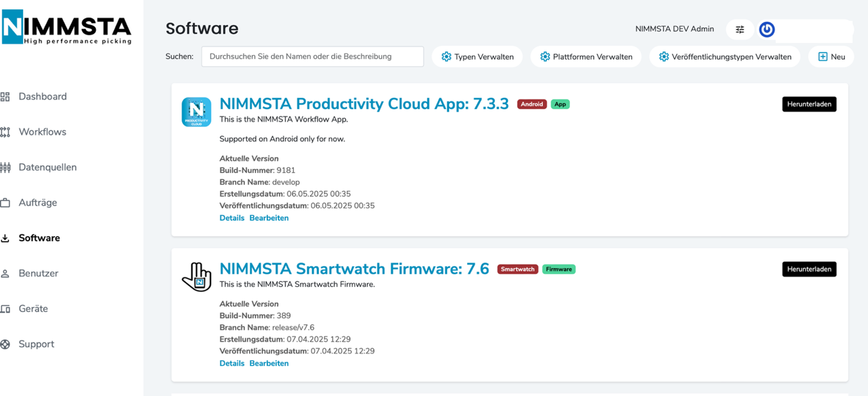Image resolution: width=868 pixels, height=396 pixels.
Task: Click Branch Name develop text
Action: [260, 182]
